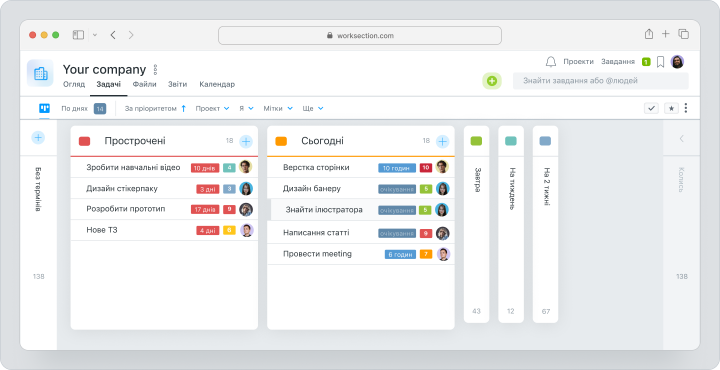Image resolution: width=720 pixels, height=370 pixels.
Task: Open the Мітки filter dropdown
Action: (278, 108)
